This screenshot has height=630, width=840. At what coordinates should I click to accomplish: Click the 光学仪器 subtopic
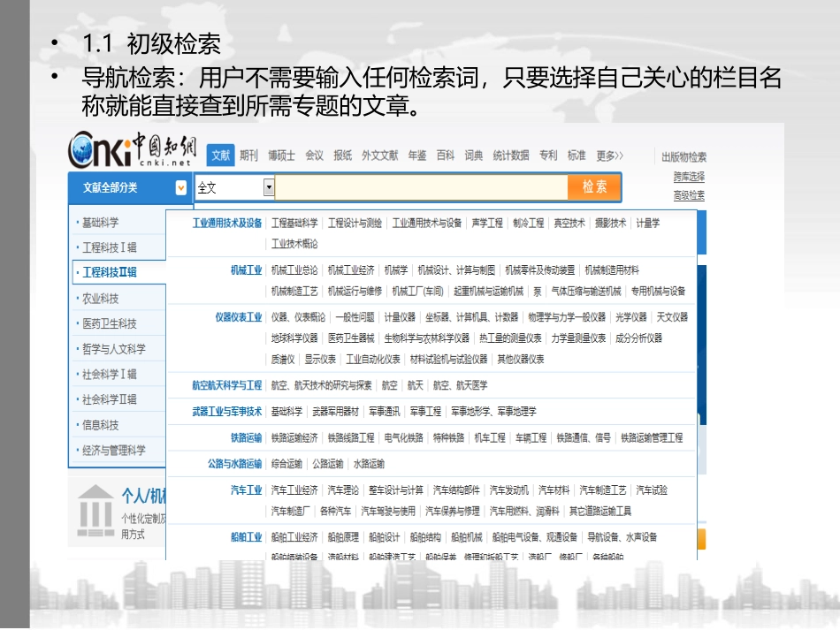point(631,317)
